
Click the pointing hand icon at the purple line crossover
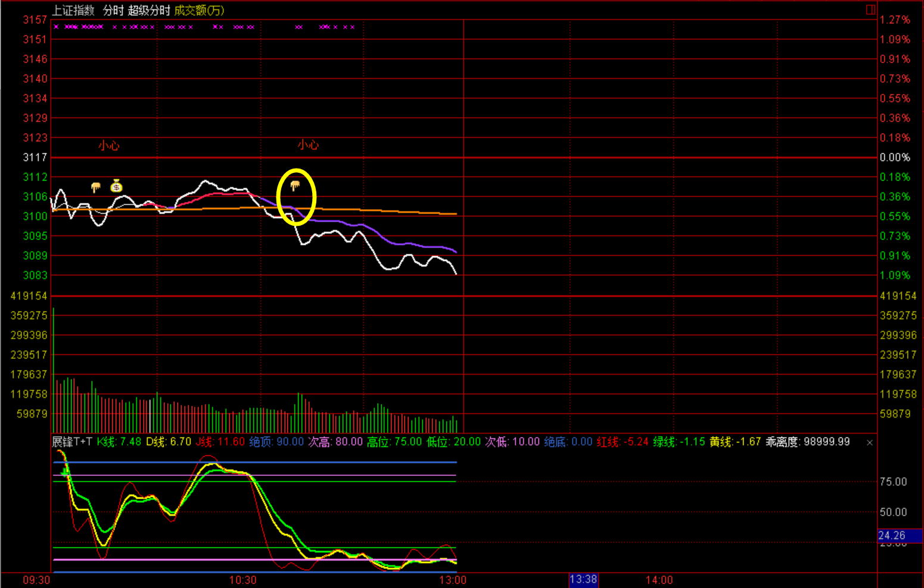(295, 186)
